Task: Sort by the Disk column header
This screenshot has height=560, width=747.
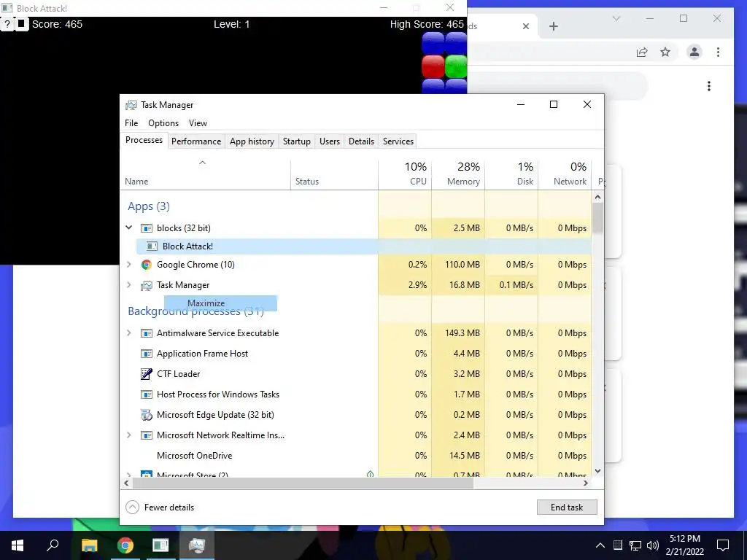Action: pos(511,174)
